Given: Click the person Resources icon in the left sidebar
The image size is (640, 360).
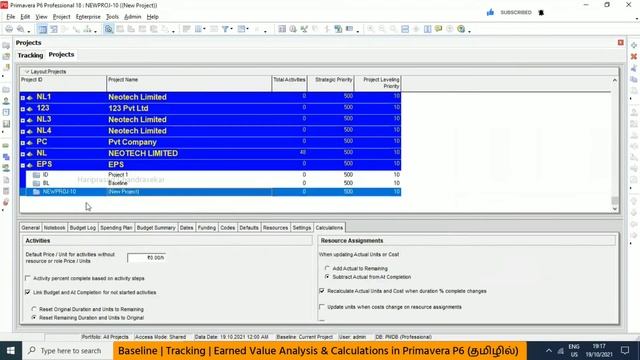Looking at the screenshot, I should point(6,101).
